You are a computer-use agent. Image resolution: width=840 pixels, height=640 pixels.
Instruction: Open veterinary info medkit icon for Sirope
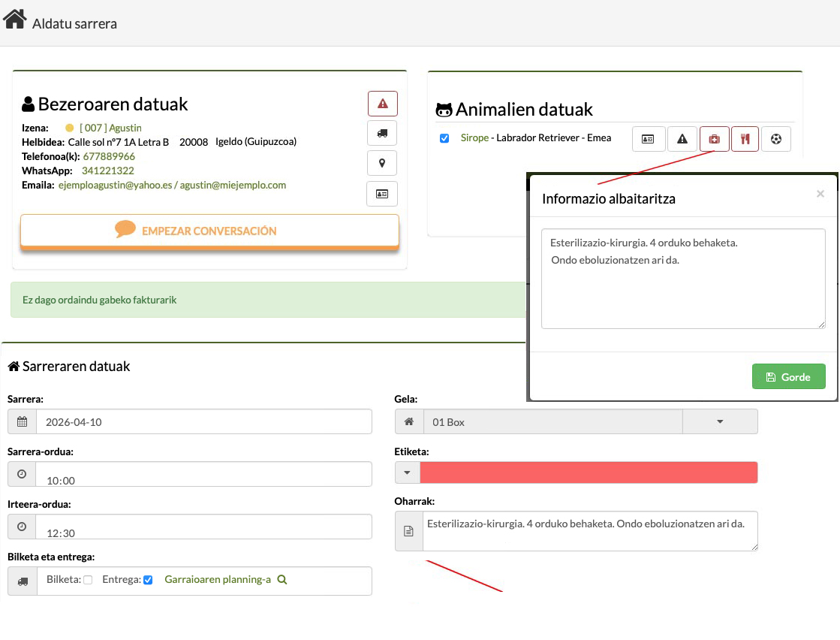pyautogui.click(x=714, y=139)
